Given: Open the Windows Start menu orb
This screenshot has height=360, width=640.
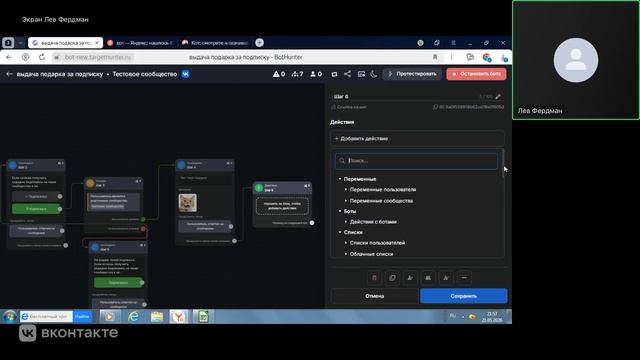Looking at the screenshot, I should [x=9, y=316].
